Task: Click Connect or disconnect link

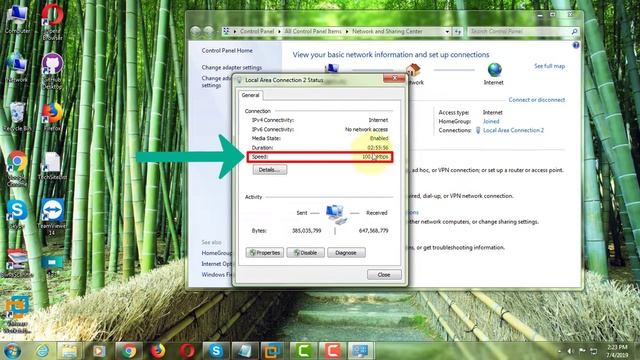Action: 537,100
